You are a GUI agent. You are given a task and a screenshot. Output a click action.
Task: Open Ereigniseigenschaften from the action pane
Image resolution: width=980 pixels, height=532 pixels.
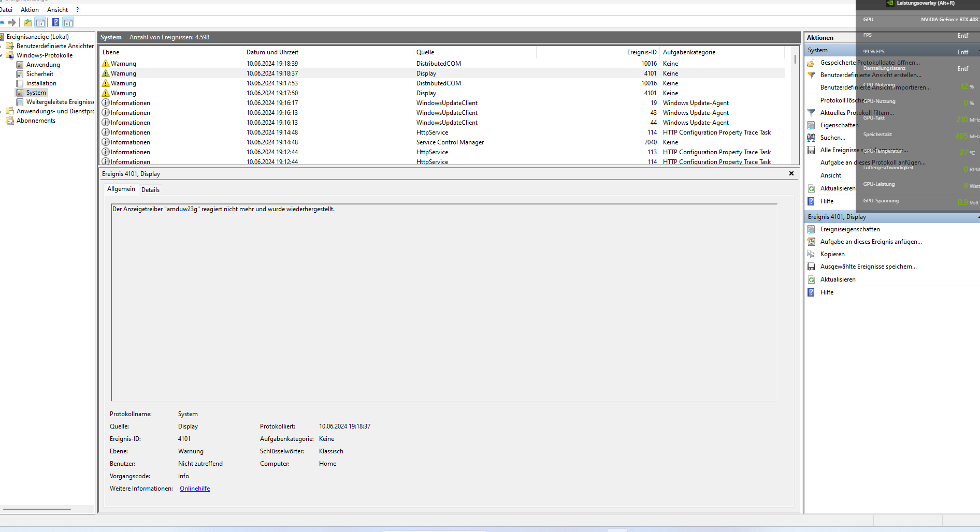click(x=849, y=229)
